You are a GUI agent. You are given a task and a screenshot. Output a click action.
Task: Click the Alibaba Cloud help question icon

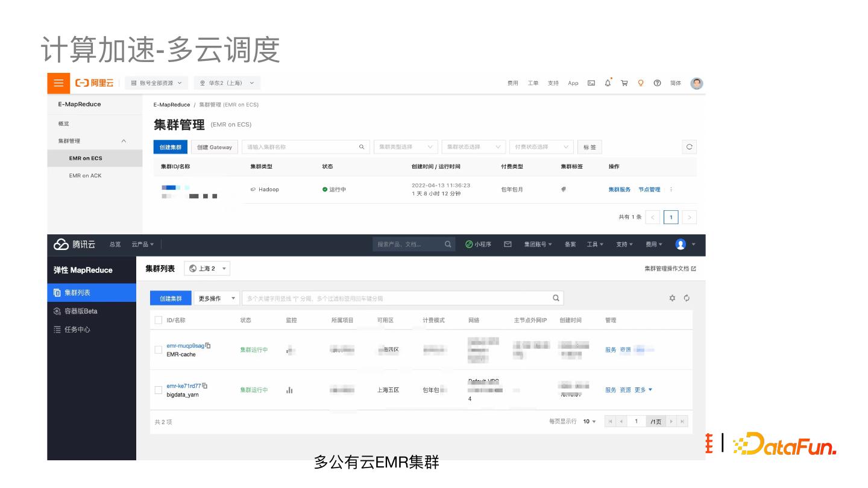click(657, 83)
